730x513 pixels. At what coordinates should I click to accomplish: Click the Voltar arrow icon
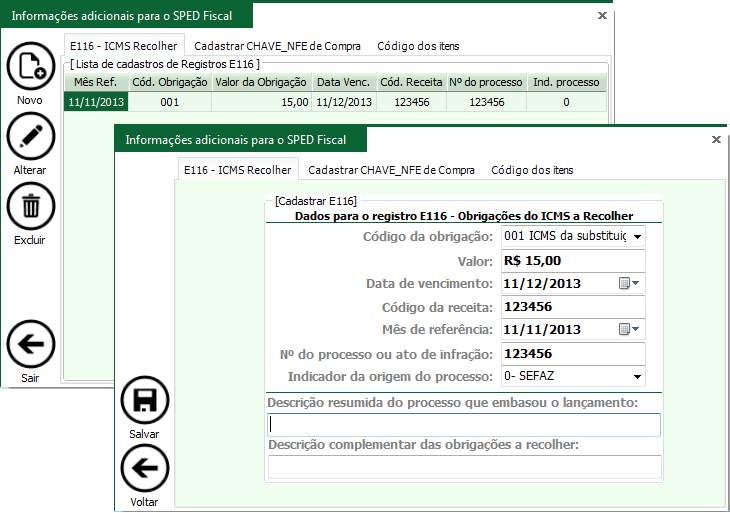[x=145, y=468]
